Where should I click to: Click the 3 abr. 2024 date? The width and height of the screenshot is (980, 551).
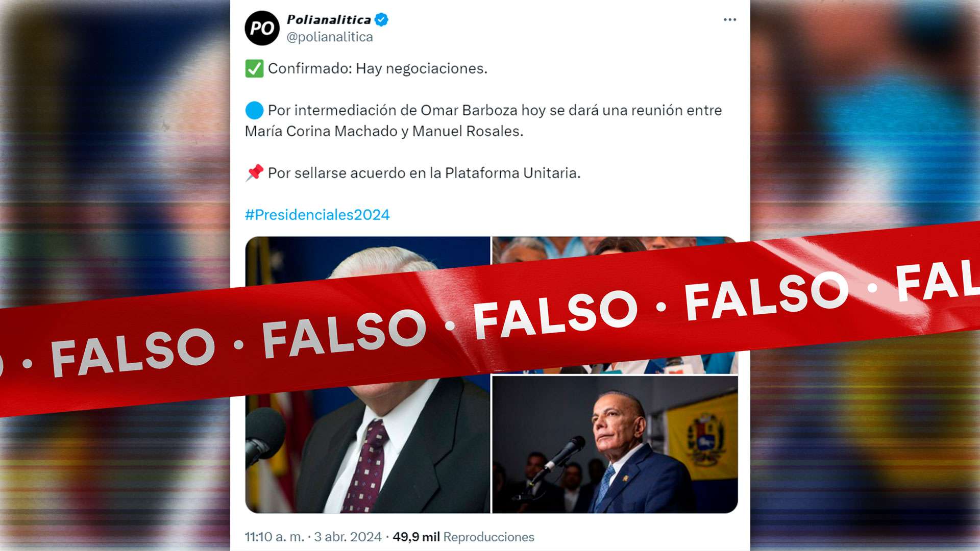348,537
